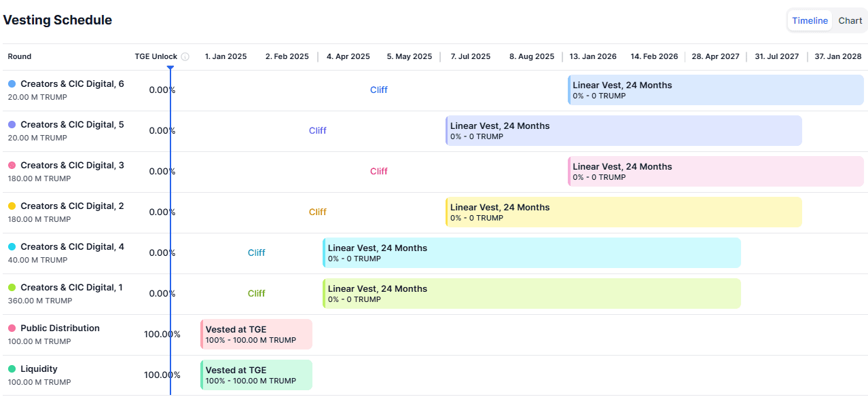The height and width of the screenshot is (397, 868).
Task: Select the Liquidity round name
Action: tap(39, 369)
